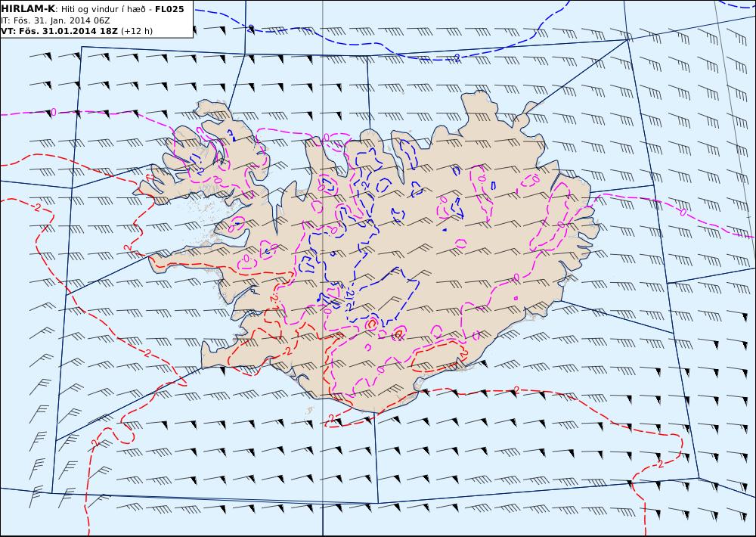Click the FL025 flight level label
Viewport: 756px width, 537px height.
point(169,9)
